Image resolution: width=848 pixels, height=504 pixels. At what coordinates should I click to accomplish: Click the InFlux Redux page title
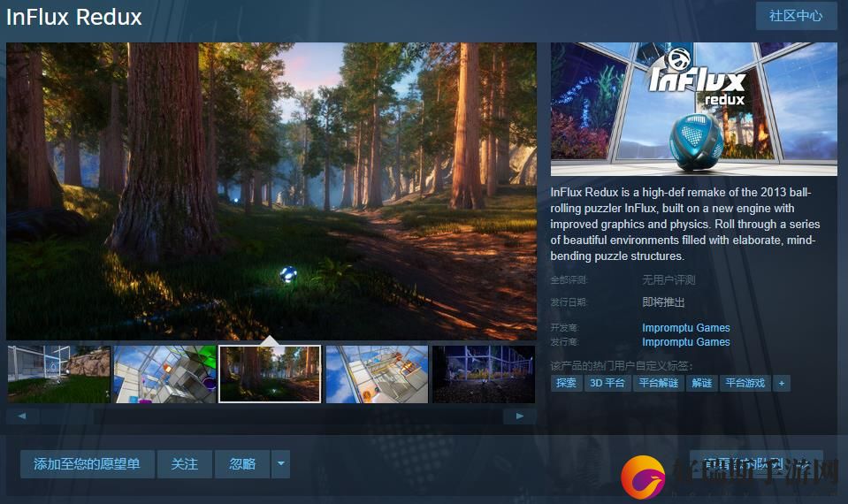(x=74, y=18)
